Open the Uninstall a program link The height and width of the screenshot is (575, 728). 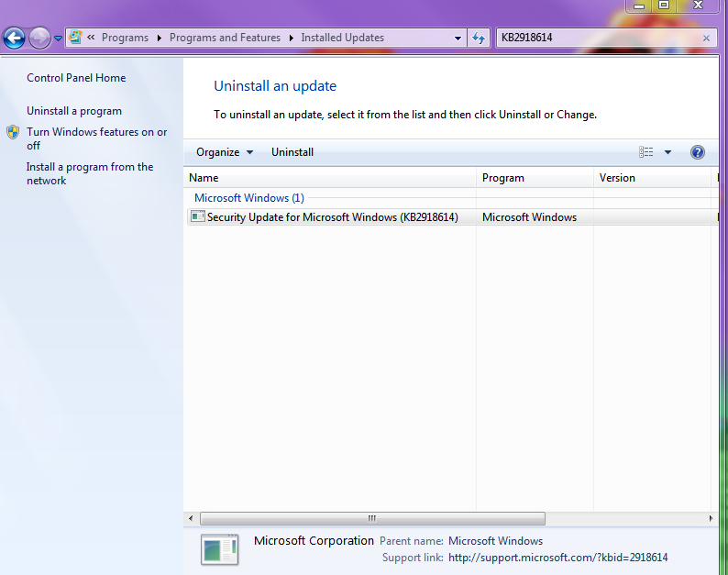pyautogui.click(x=74, y=111)
